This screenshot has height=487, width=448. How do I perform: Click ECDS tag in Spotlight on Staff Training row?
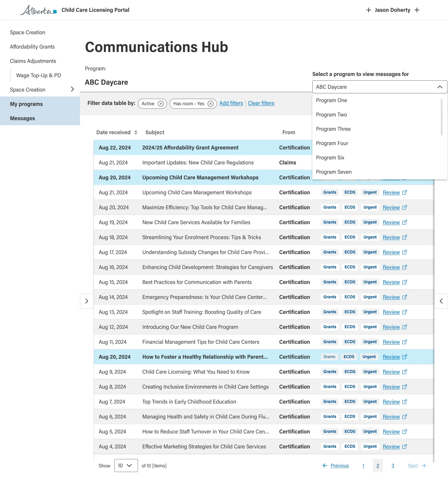(350, 312)
